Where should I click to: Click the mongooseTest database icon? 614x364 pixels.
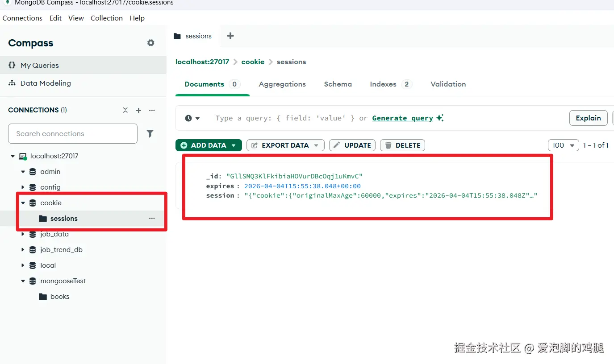[33, 281]
